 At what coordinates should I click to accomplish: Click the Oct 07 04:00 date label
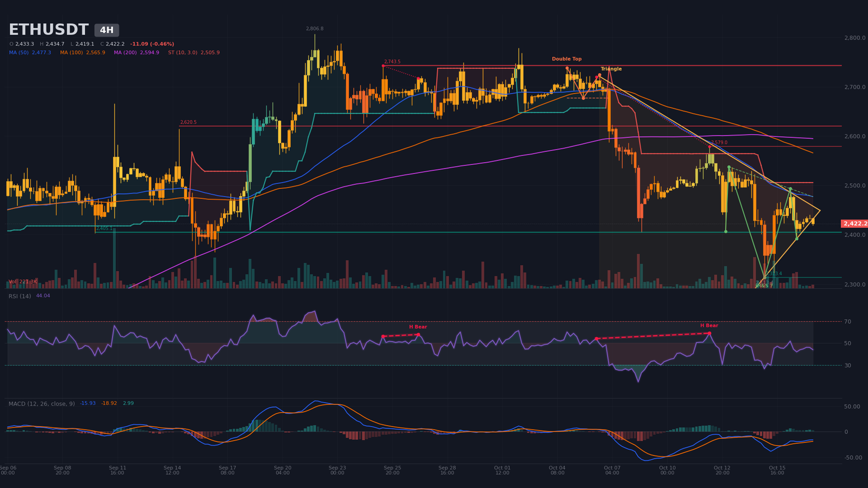(x=612, y=470)
